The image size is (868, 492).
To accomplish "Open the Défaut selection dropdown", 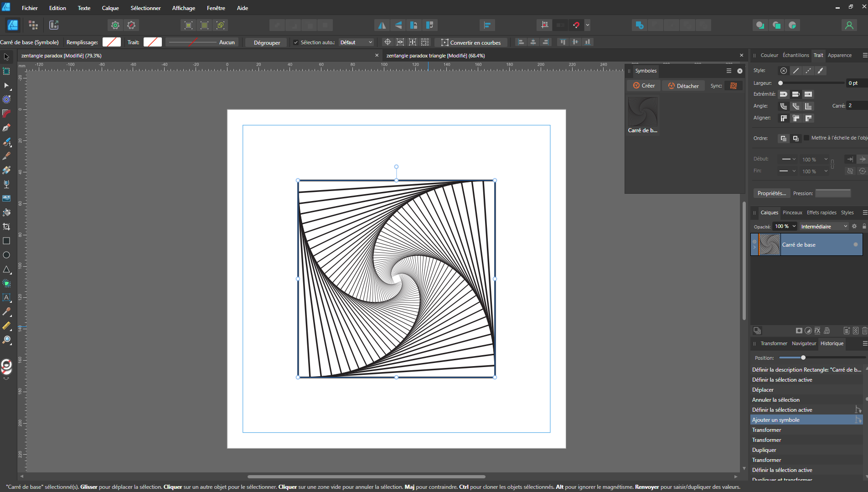I will [356, 42].
